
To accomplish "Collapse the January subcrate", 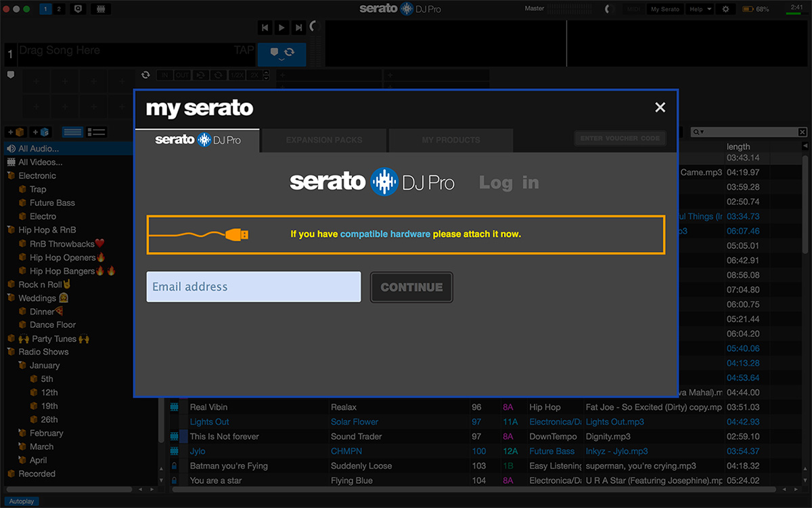I will pyautogui.click(x=22, y=365).
